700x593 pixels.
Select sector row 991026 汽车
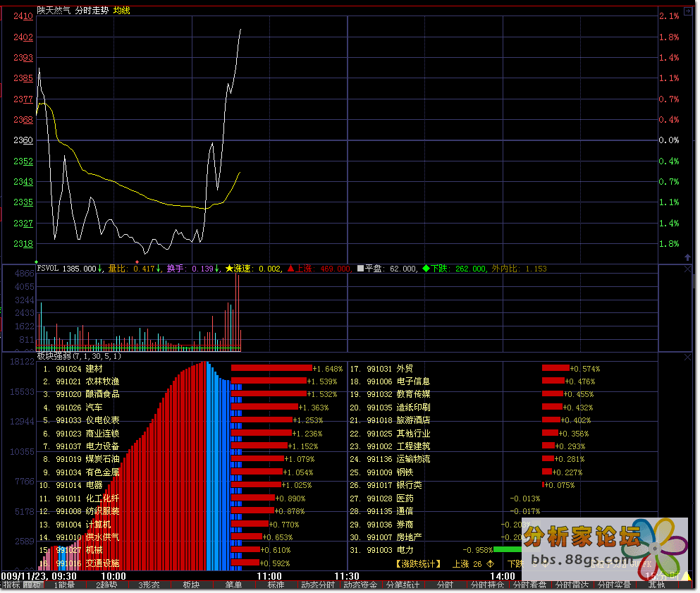click(x=73, y=408)
